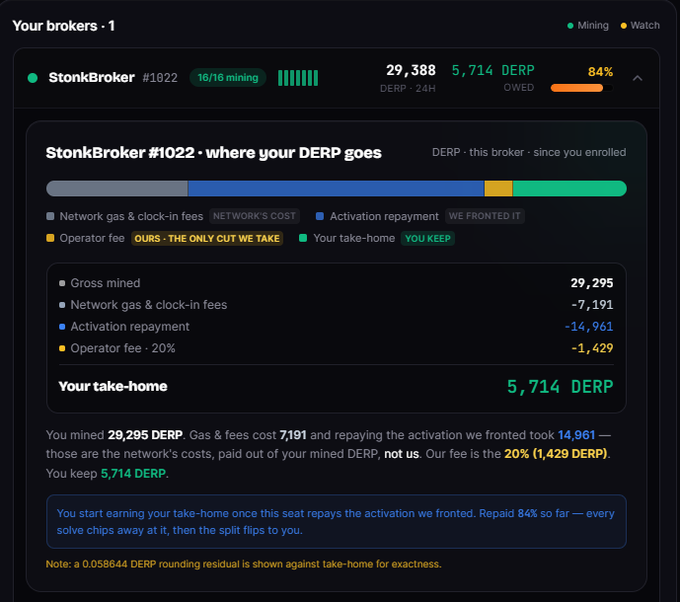Click 'StonkBroker #1022 · where your DERP goes' heading
Image resolution: width=680 pixels, height=602 pixels.
tap(213, 153)
